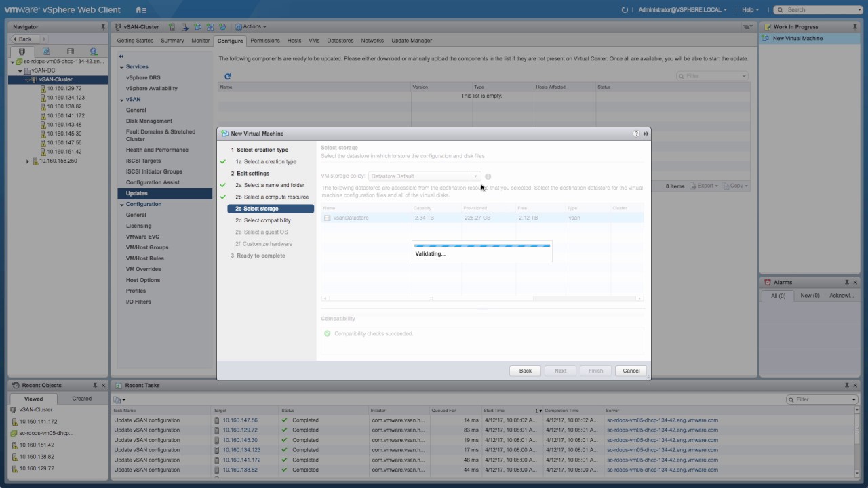
Task: Click the Validating progress bar
Action: [482, 246]
